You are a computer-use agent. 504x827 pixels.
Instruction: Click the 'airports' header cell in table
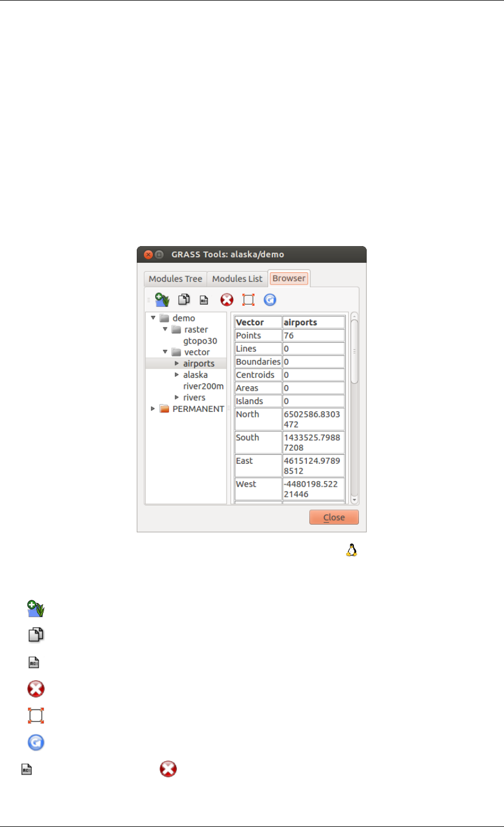[314, 323]
